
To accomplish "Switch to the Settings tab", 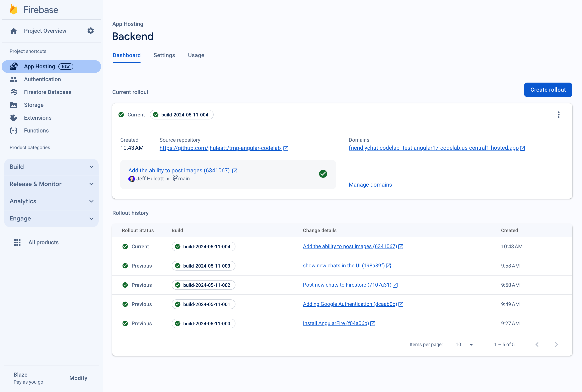I will [164, 55].
